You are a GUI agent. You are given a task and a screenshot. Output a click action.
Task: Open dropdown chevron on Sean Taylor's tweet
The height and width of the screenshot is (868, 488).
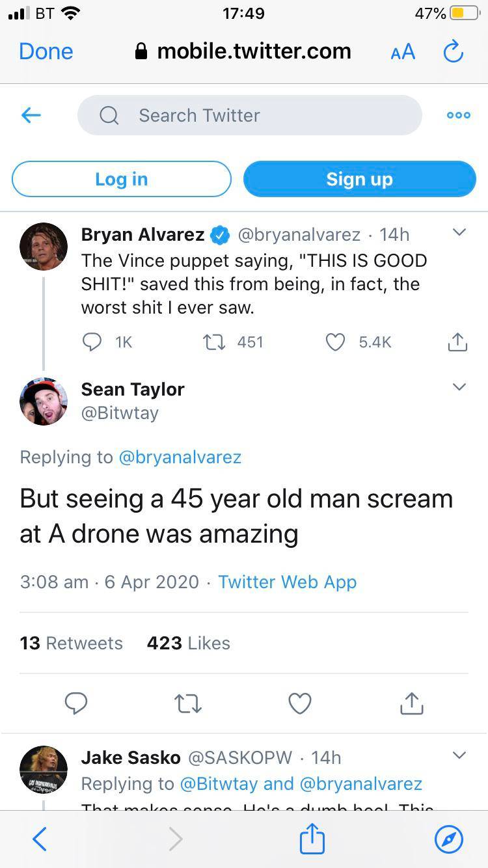(x=459, y=387)
